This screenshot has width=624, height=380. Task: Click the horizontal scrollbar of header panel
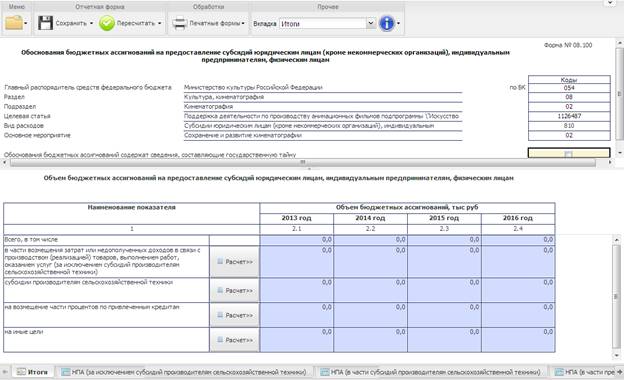click(x=302, y=162)
